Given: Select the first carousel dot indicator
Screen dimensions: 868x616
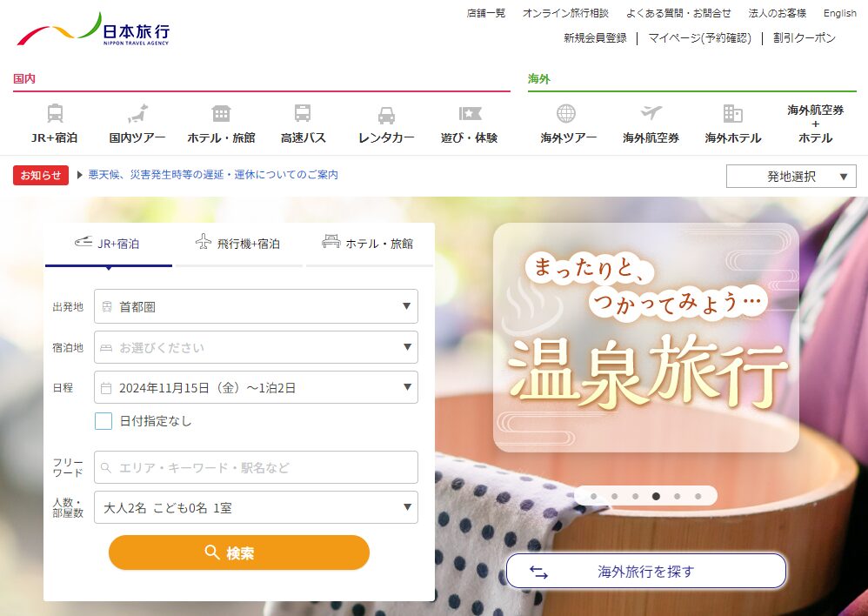Looking at the screenshot, I should [594, 496].
